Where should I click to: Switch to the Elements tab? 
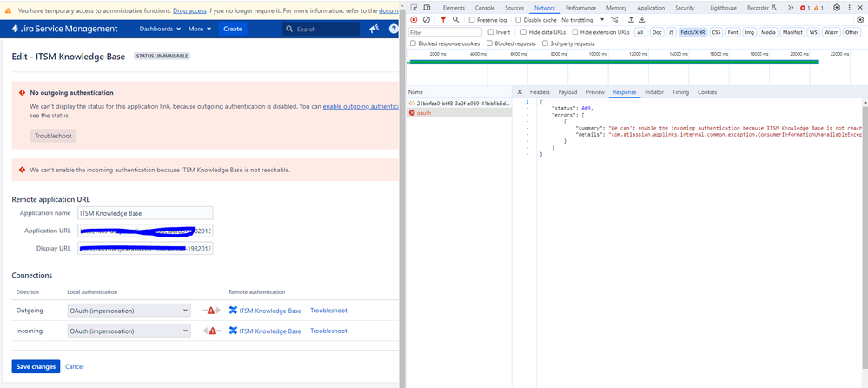coord(454,8)
